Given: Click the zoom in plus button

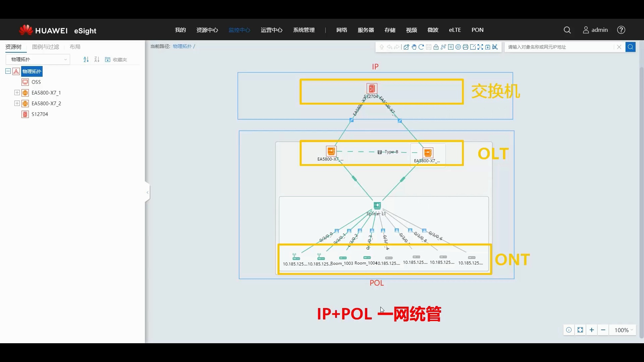Looking at the screenshot, I should (592, 330).
